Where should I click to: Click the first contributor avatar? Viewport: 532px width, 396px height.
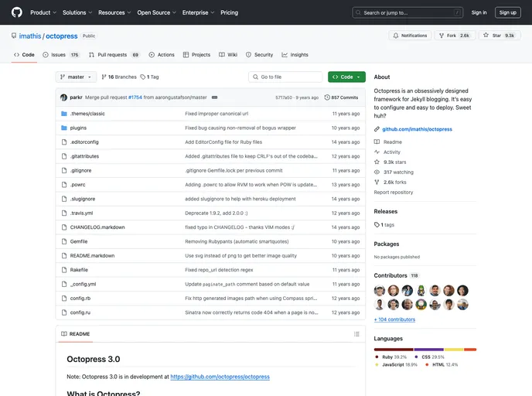[380, 291]
